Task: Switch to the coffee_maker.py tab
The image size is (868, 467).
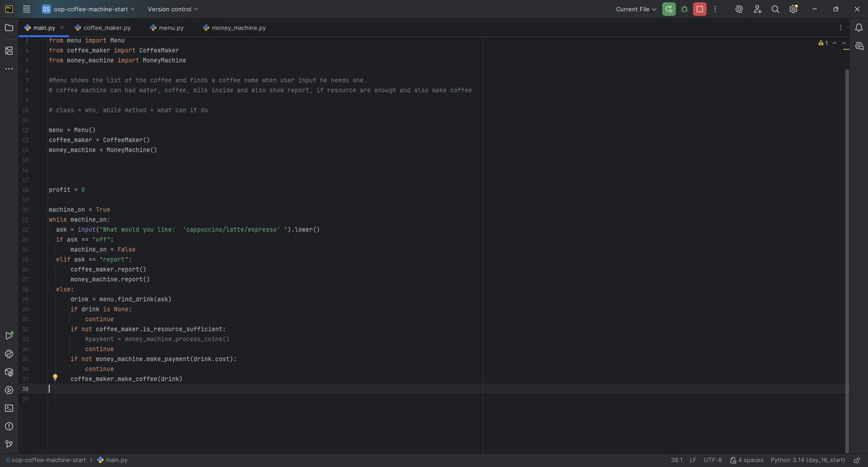Action: coord(102,28)
